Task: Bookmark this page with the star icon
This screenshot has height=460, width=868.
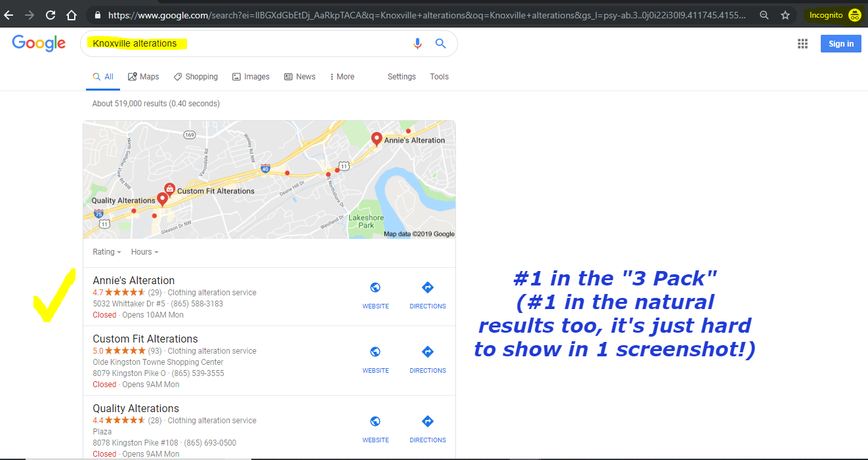Action: point(785,14)
